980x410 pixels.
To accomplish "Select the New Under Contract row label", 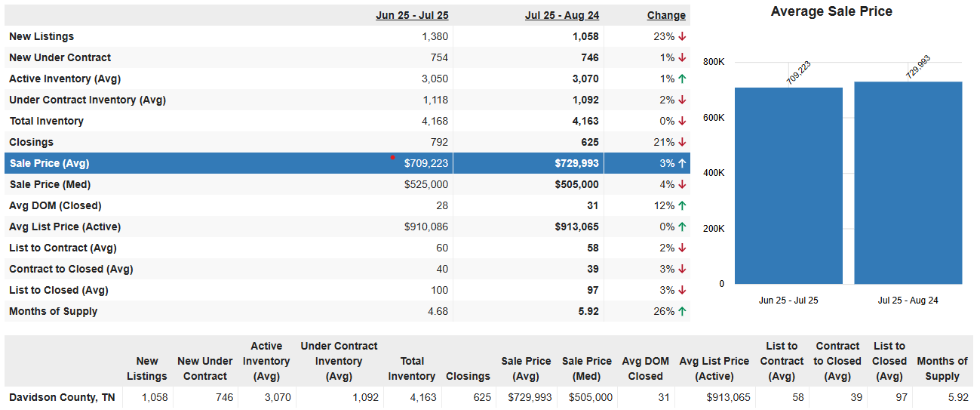I will click(60, 57).
